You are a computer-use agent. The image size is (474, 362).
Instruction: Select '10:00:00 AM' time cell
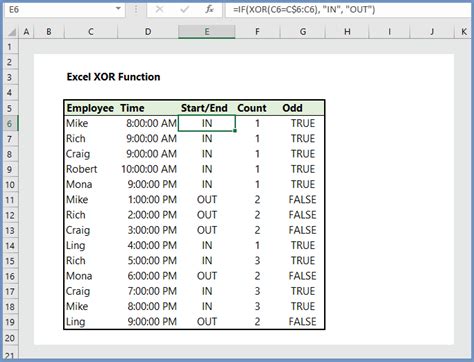tap(148, 169)
